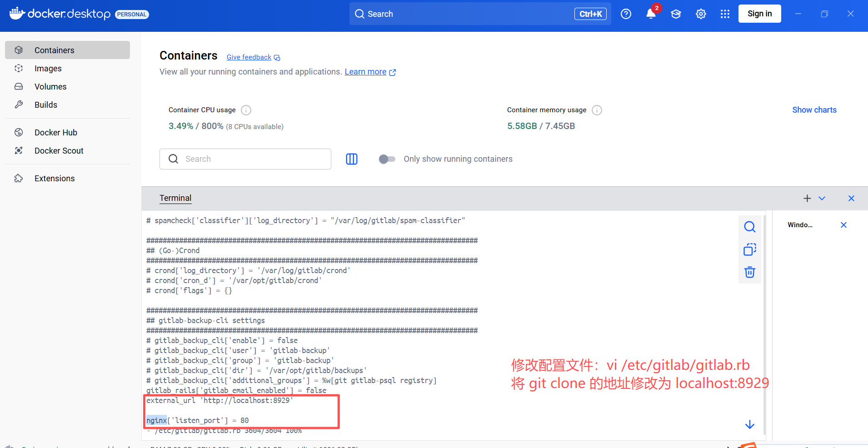This screenshot has height=448, width=868.
Task: Expand the terminal type chevron dropdown
Action: coord(822,199)
